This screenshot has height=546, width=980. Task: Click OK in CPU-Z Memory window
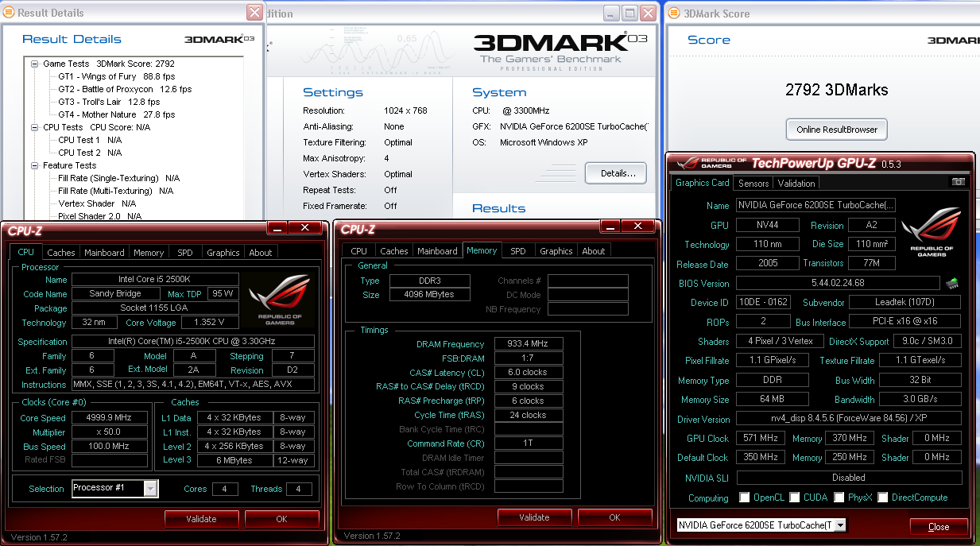[x=614, y=517]
